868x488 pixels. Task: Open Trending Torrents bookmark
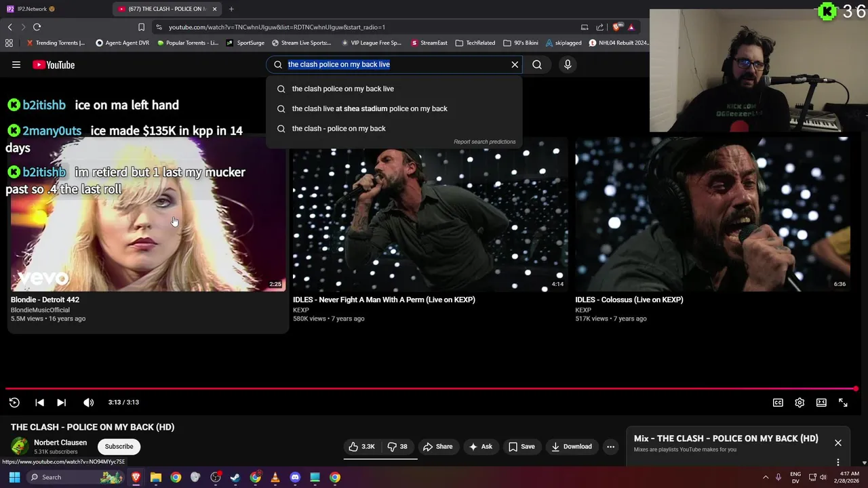pyautogui.click(x=56, y=43)
